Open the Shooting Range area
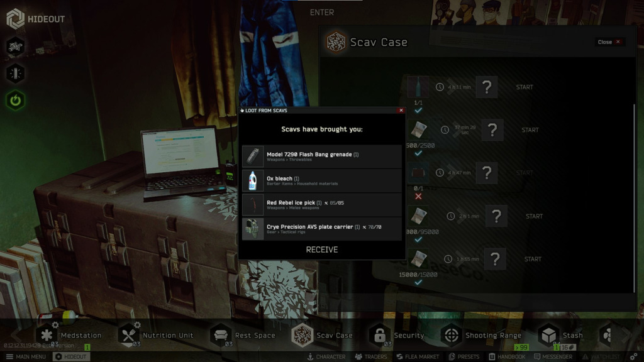Screen dimensions: 644x362 coord(452,335)
